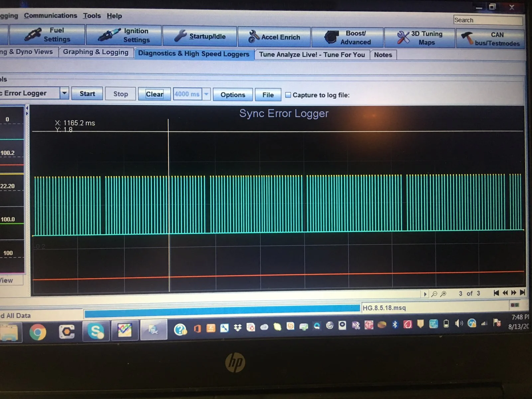This screenshot has width=532, height=399.
Task: Switch to Graphing & Logging tab
Action: point(96,52)
